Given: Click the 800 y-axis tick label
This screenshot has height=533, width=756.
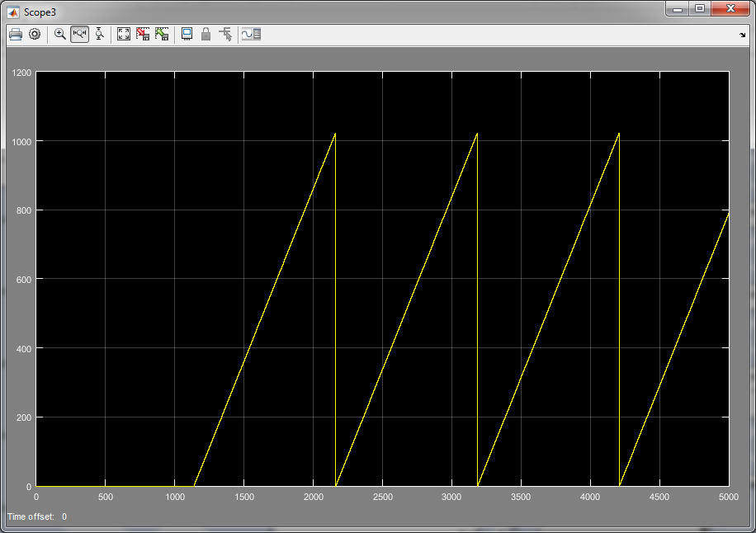Looking at the screenshot, I should coord(24,210).
